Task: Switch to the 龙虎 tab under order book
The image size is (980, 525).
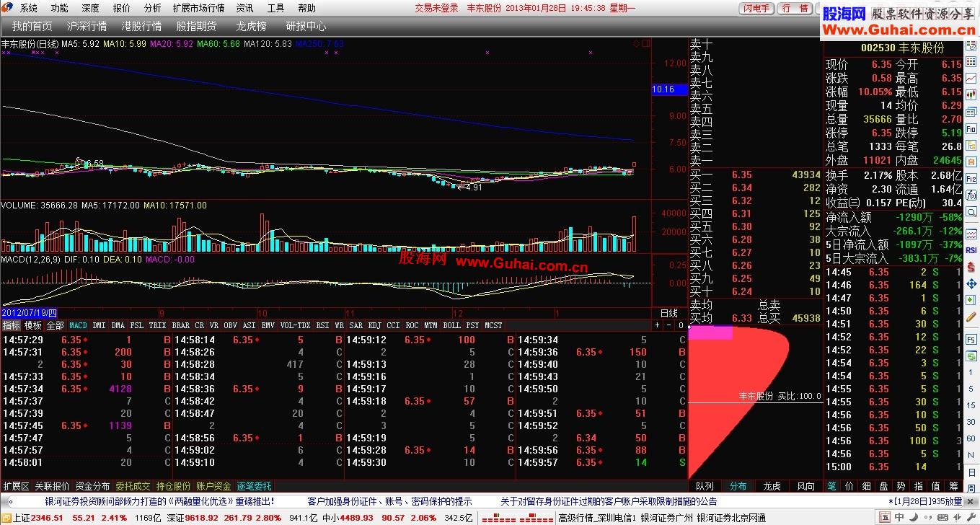Action: (x=772, y=486)
